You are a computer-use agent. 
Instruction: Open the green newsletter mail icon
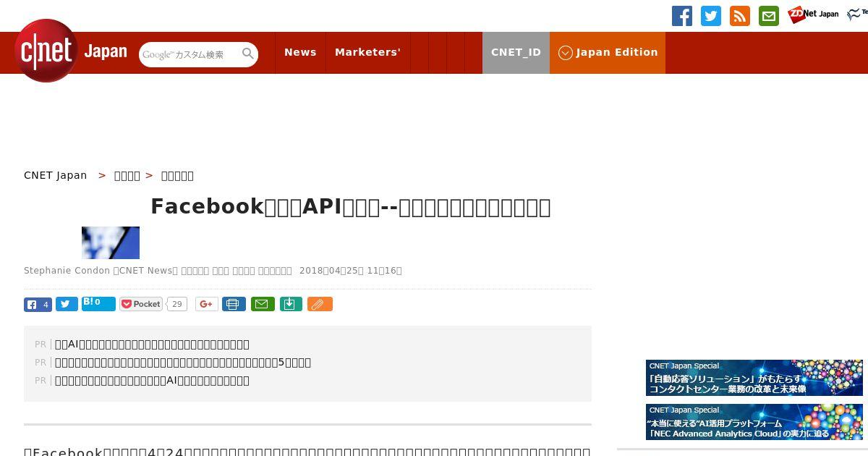click(x=769, y=16)
